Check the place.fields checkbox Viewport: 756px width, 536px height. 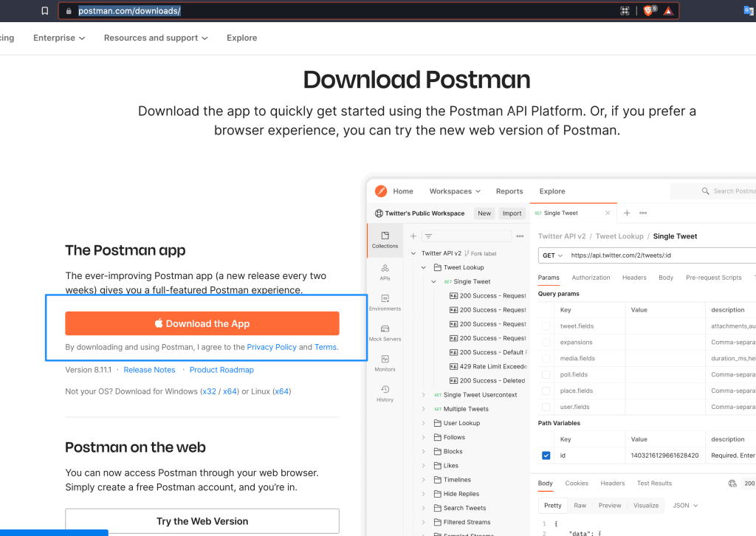pos(546,391)
